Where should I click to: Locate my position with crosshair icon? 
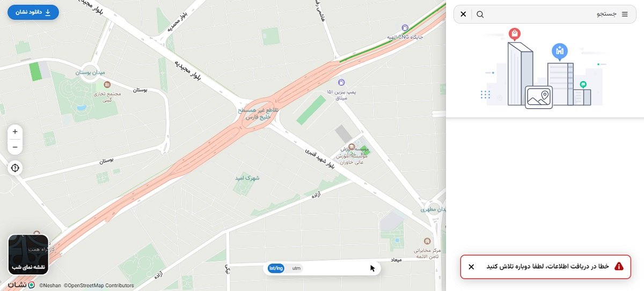point(15,168)
